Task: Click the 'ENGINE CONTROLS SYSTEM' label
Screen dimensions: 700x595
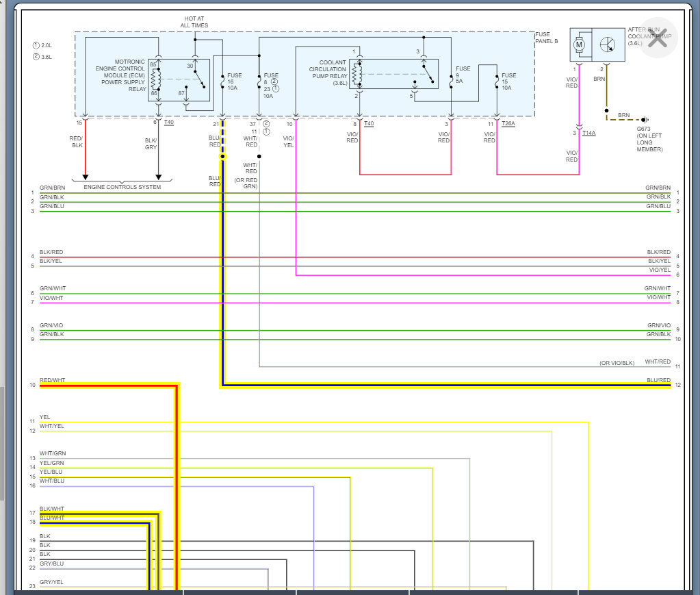Action: [122, 187]
